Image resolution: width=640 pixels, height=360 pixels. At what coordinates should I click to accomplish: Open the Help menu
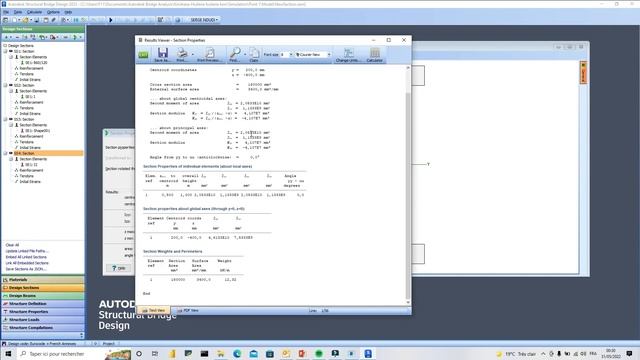pos(68,12)
